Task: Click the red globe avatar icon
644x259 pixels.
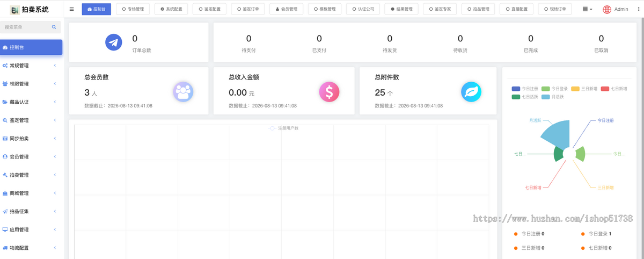Action: click(x=607, y=9)
